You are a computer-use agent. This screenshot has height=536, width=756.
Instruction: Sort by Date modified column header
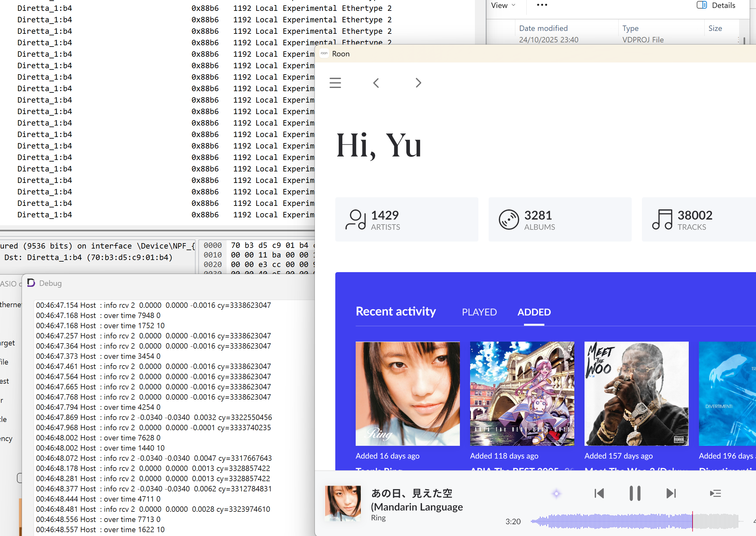(543, 28)
